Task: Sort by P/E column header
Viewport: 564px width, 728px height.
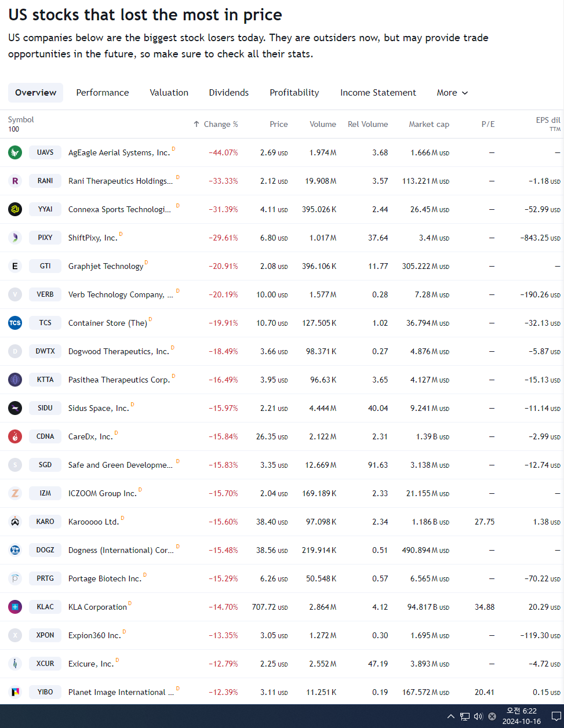Action: pos(488,124)
